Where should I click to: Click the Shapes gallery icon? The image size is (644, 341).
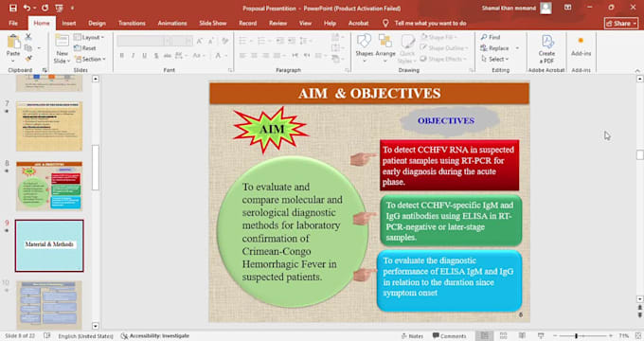(x=364, y=41)
